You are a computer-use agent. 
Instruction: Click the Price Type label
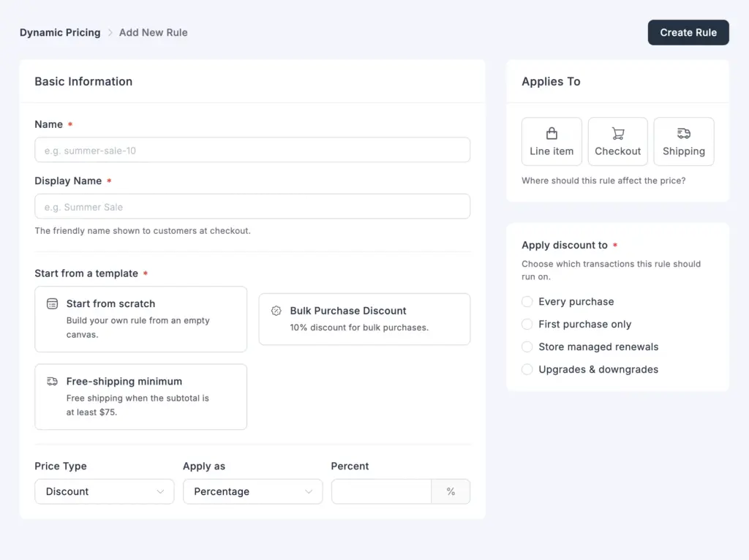click(61, 466)
